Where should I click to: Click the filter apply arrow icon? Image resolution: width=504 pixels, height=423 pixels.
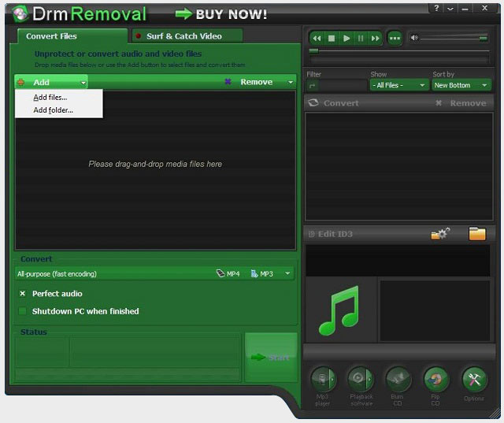pos(312,86)
